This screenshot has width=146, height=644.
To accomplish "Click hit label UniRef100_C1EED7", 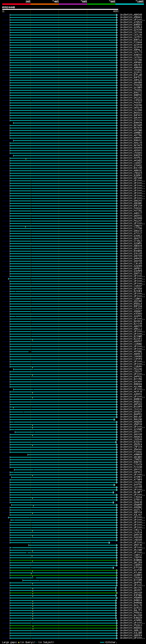I will click(131, 163).
